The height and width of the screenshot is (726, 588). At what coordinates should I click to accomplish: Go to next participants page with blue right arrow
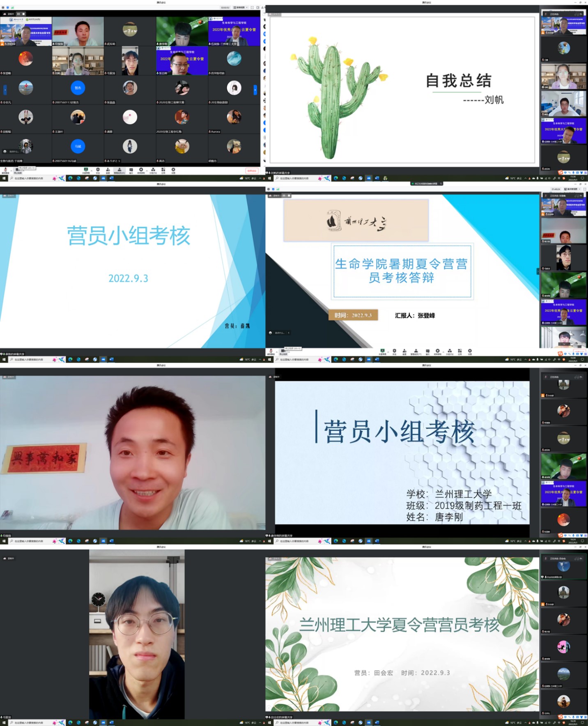(x=255, y=90)
